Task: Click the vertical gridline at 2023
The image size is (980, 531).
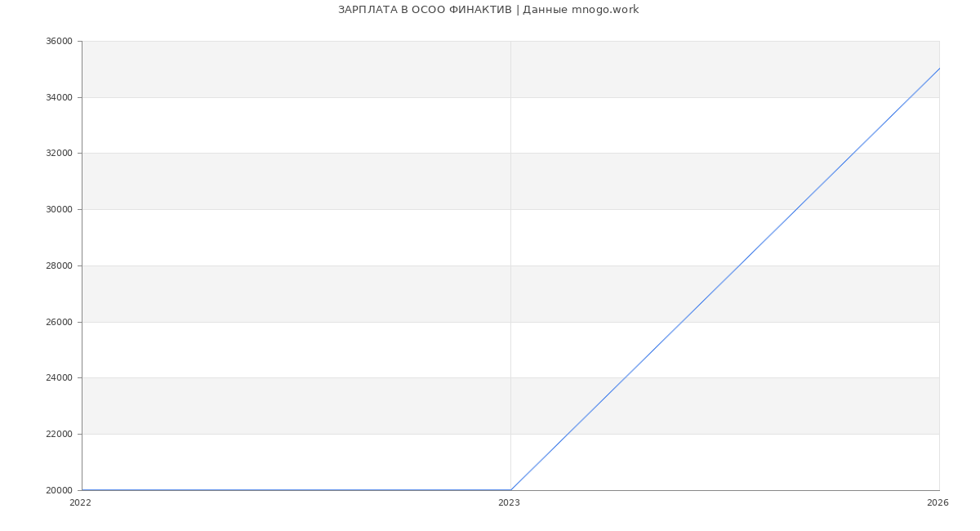Action: pos(510,245)
